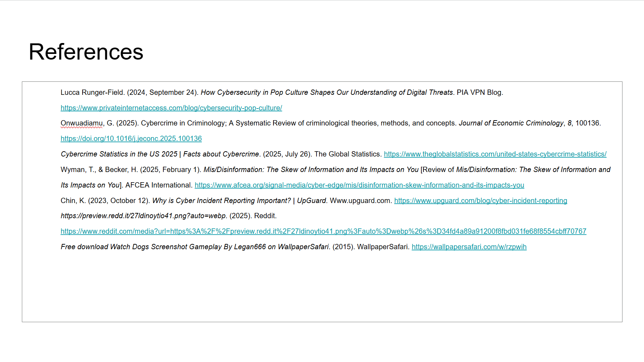Click the Journal of Economic Criminology text

pyautogui.click(x=511, y=123)
